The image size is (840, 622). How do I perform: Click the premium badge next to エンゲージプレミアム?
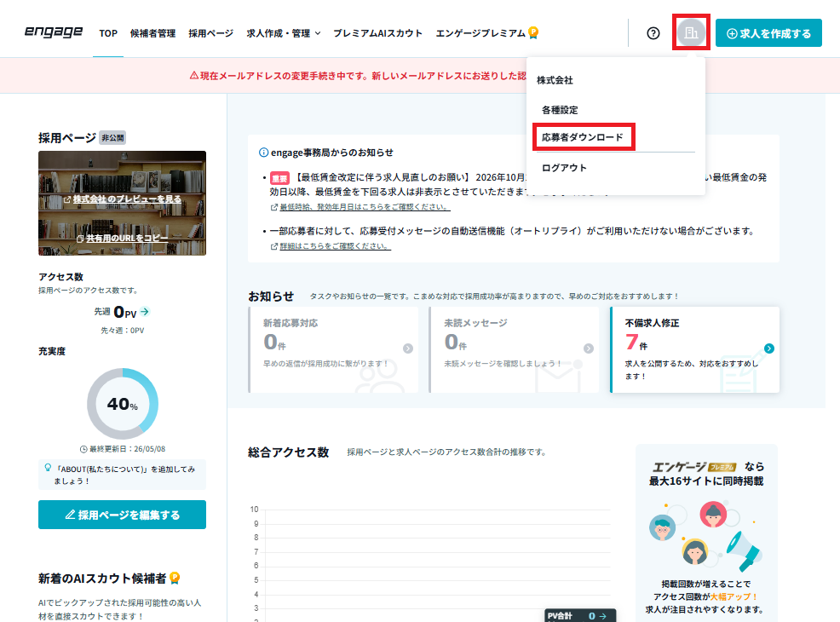tap(533, 32)
